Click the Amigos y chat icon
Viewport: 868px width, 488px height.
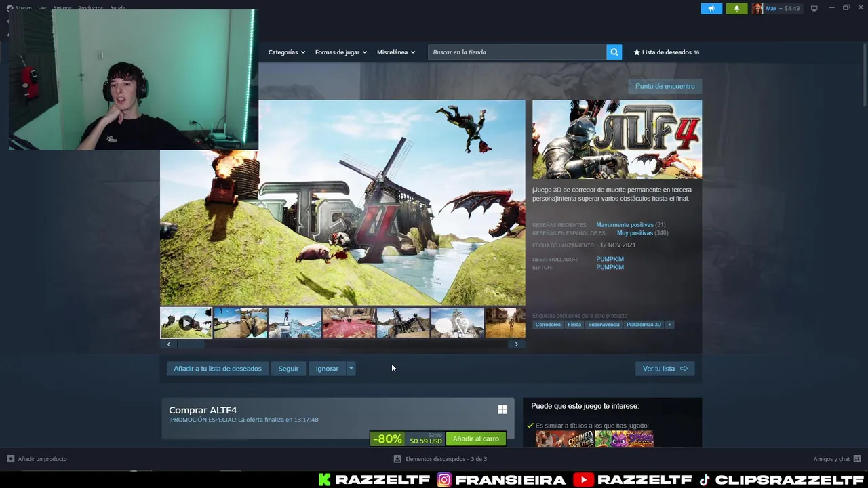[x=857, y=459]
